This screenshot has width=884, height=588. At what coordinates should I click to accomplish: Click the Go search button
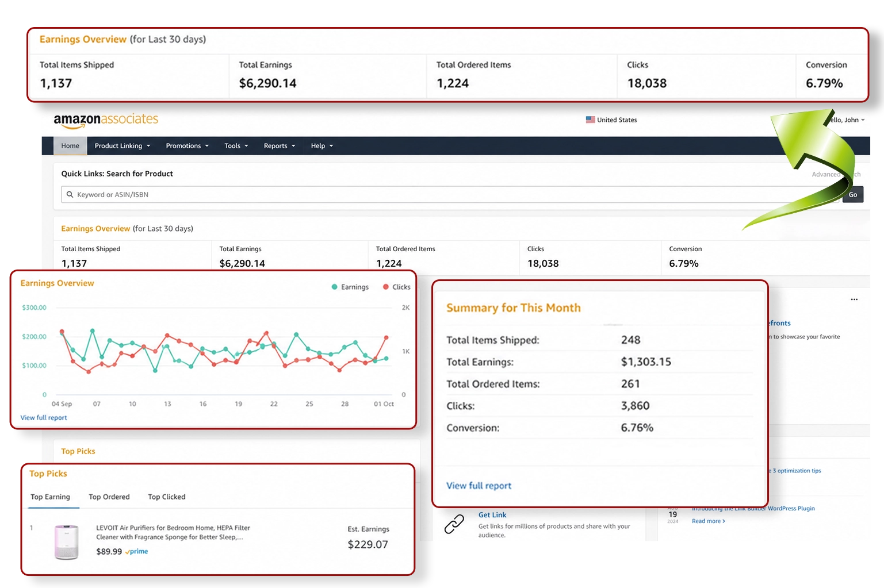(x=853, y=195)
